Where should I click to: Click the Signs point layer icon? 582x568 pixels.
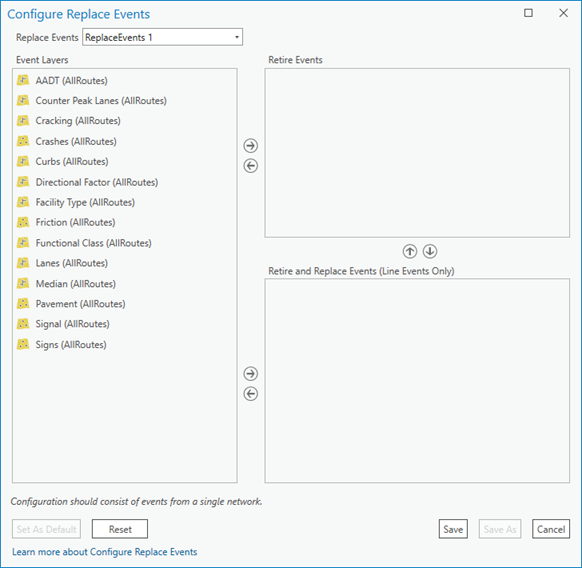23,345
